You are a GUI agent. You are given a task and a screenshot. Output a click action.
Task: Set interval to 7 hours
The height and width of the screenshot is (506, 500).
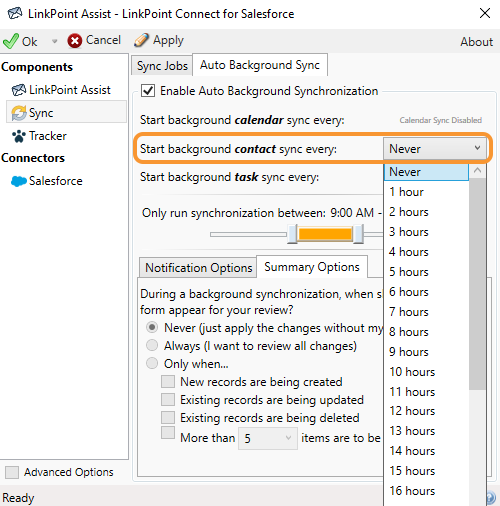pos(426,312)
